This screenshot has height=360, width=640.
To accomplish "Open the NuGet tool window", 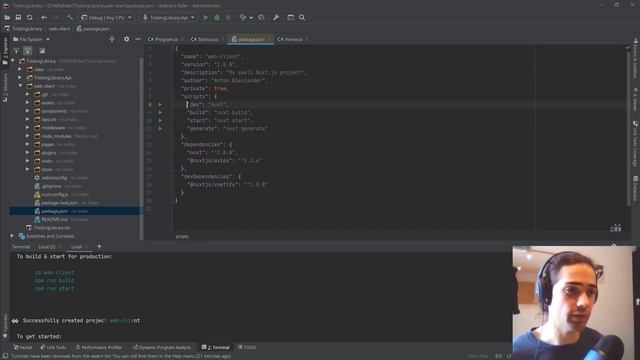I will tap(23, 347).
